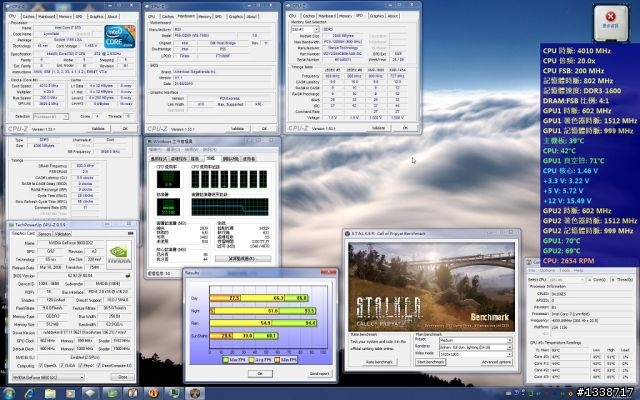Click Min FPS legend swatch in Results
The width and height of the screenshot is (640, 400).
[277, 360]
